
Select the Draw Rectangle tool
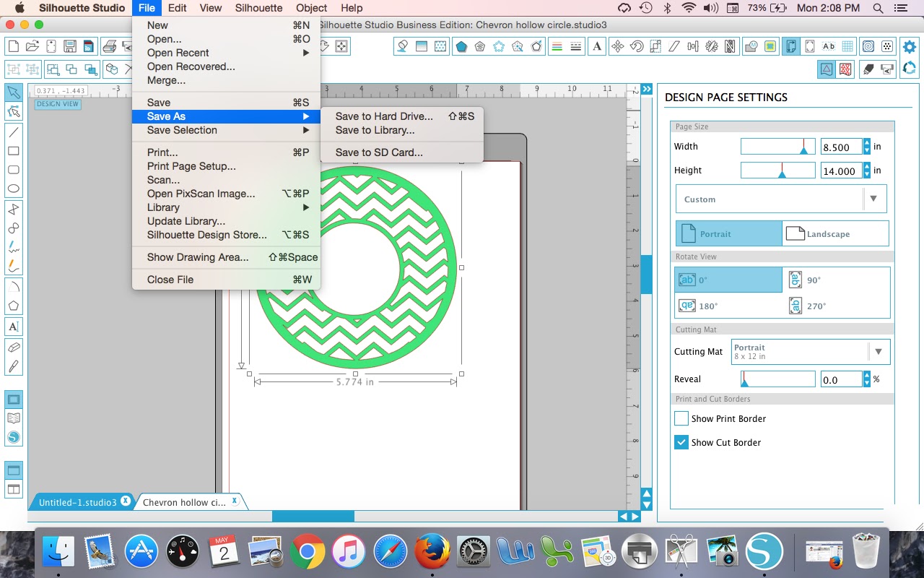(13, 151)
